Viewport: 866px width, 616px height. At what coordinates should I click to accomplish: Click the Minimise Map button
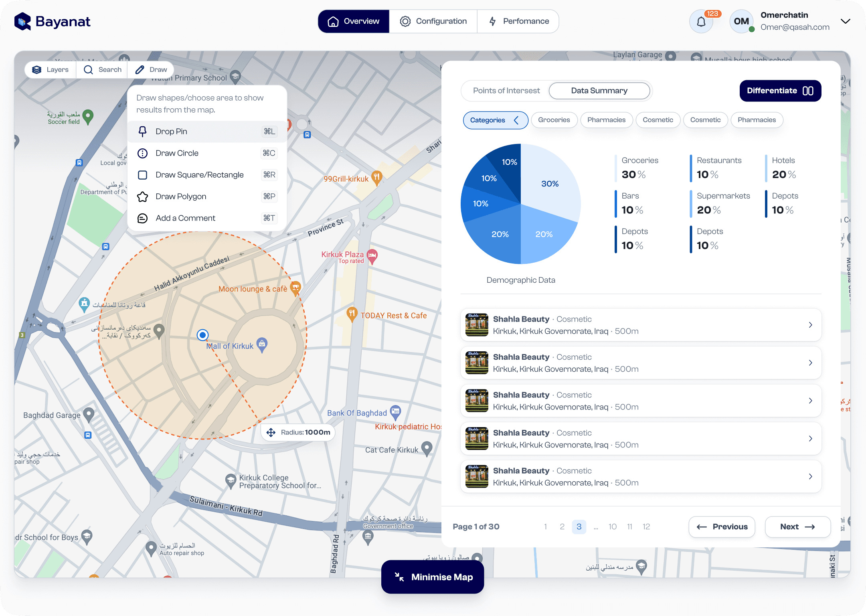coord(433,577)
